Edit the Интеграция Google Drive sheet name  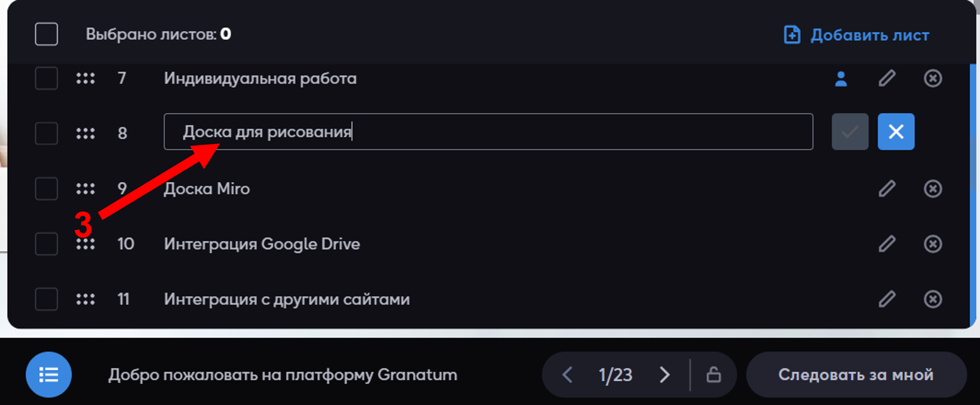point(887,244)
